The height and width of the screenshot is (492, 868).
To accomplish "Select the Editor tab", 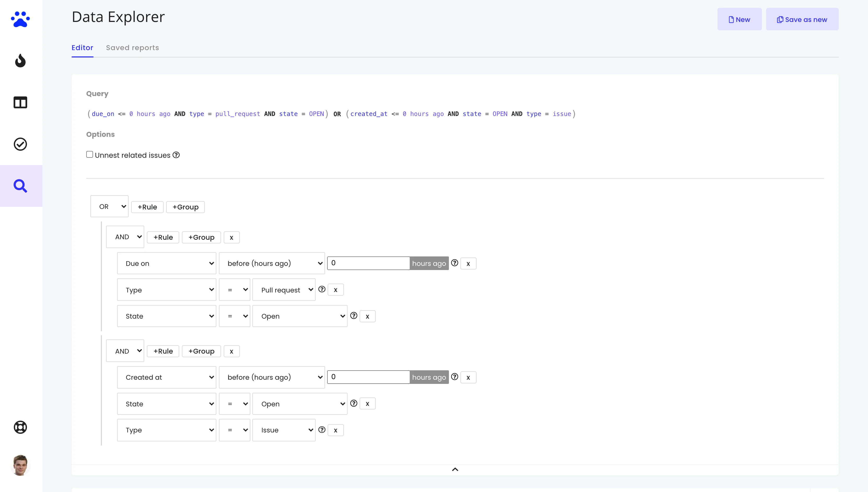I will pos(82,48).
